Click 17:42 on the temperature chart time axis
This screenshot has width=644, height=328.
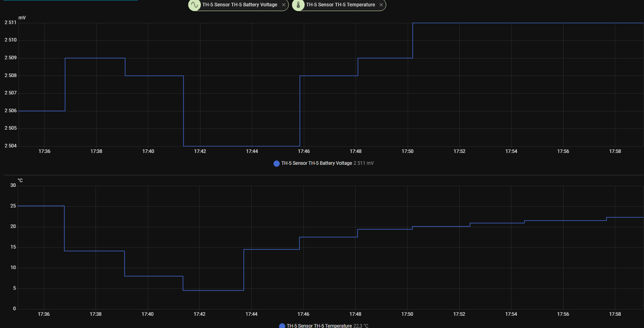pyautogui.click(x=200, y=314)
